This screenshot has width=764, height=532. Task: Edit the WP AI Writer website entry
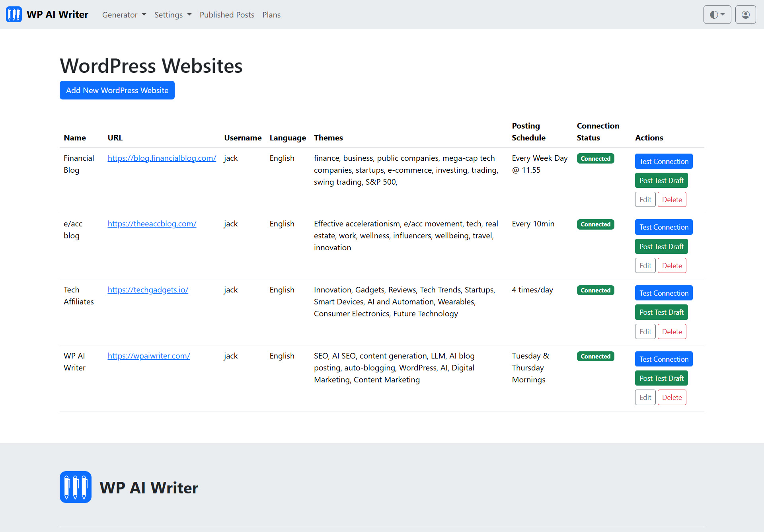click(645, 397)
